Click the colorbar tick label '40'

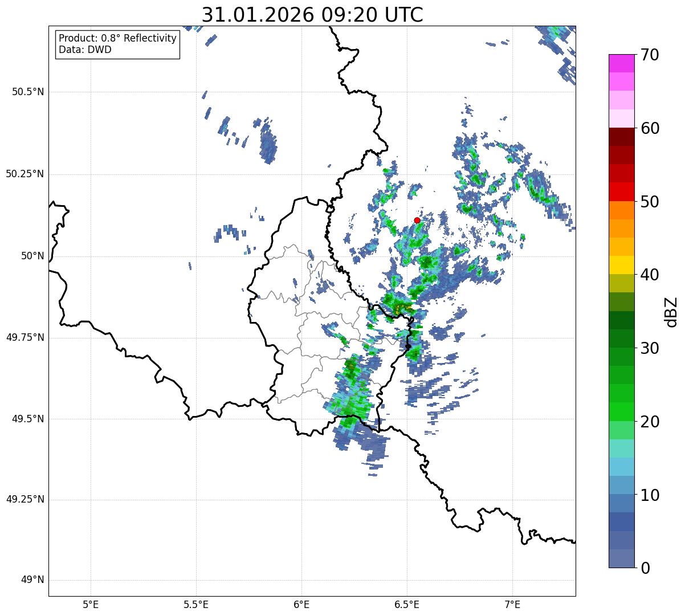(x=650, y=275)
